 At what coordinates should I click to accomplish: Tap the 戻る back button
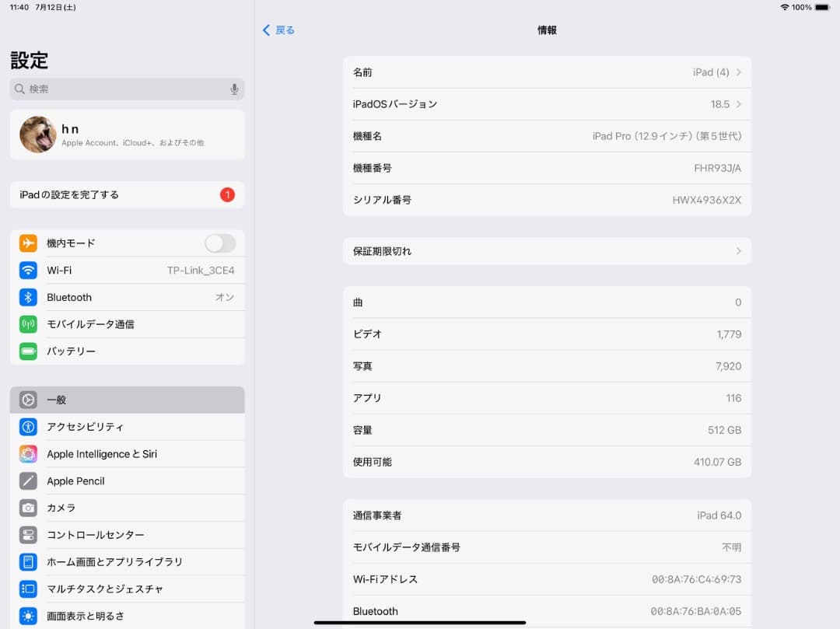[x=278, y=30]
